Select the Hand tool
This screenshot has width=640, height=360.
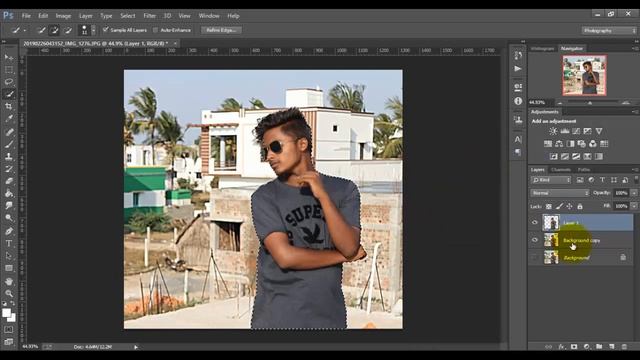(9, 281)
